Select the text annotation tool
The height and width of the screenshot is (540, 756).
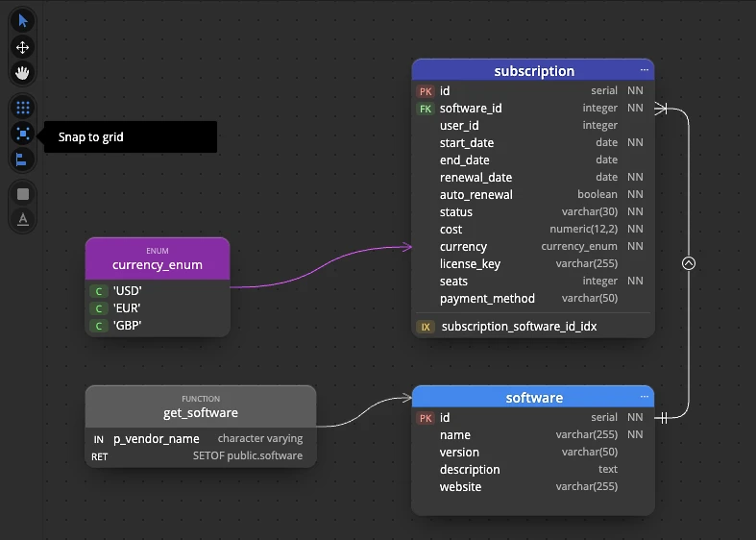click(23, 218)
